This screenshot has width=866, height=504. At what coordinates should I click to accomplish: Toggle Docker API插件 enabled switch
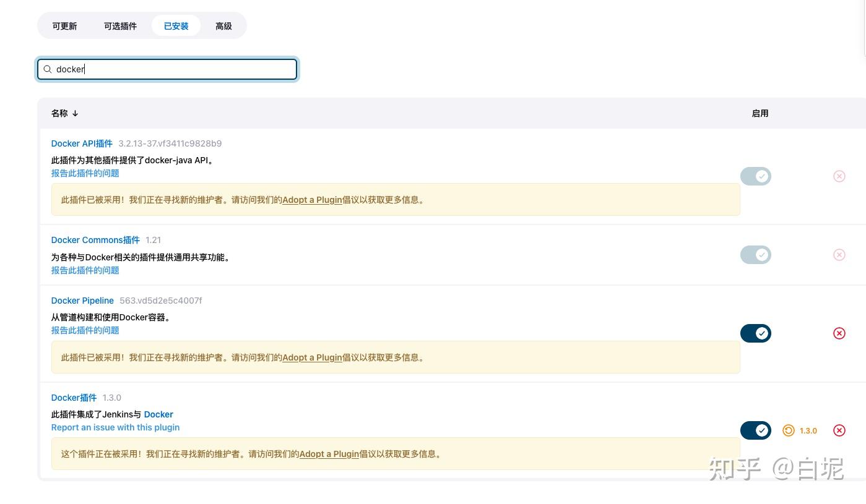click(756, 176)
